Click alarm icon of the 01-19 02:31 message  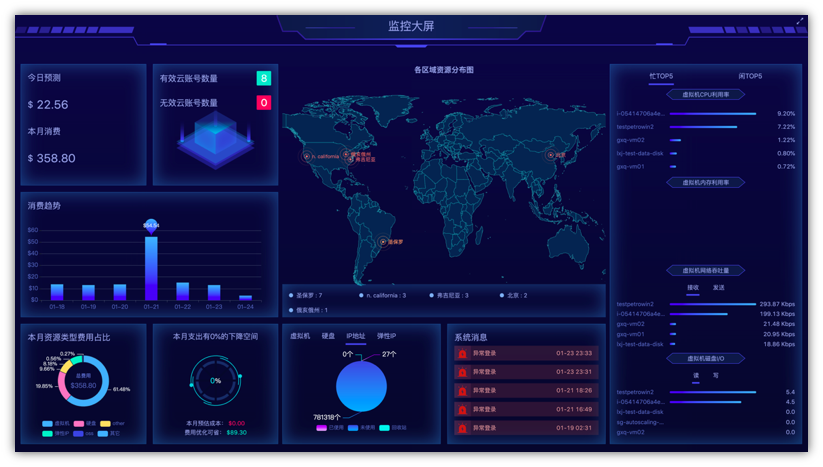462,428
